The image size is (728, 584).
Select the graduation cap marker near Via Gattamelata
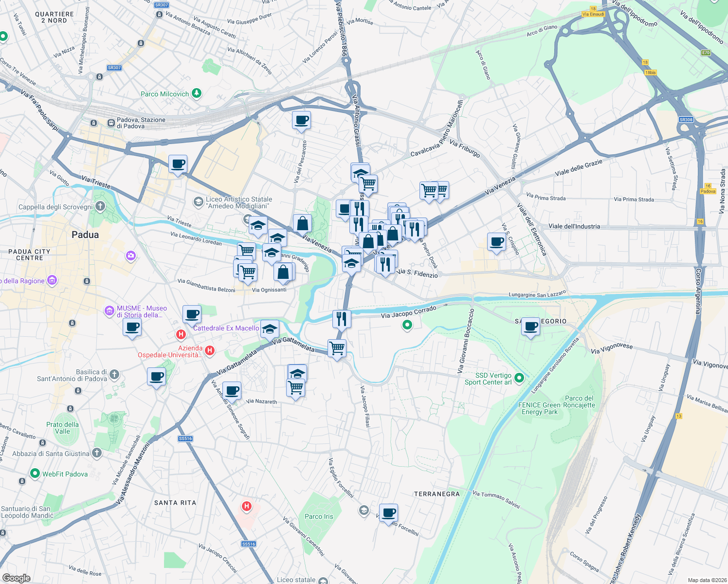(269, 329)
